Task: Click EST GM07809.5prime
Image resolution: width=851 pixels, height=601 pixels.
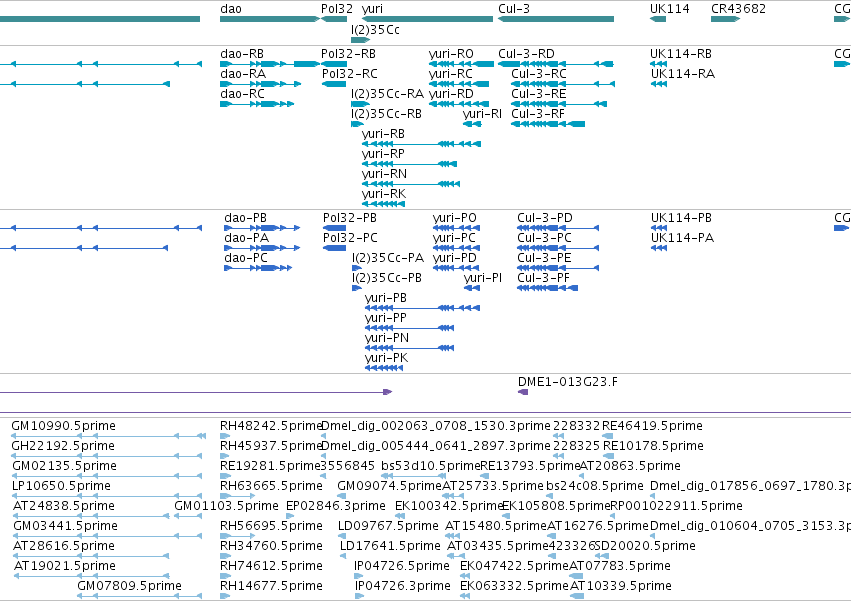Action: pyautogui.click(x=129, y=586)
